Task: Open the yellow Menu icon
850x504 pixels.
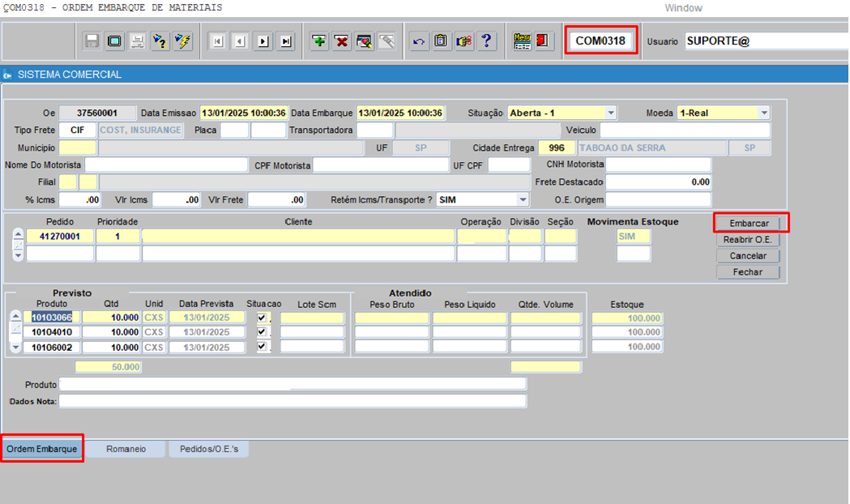Action: point(522,41)
